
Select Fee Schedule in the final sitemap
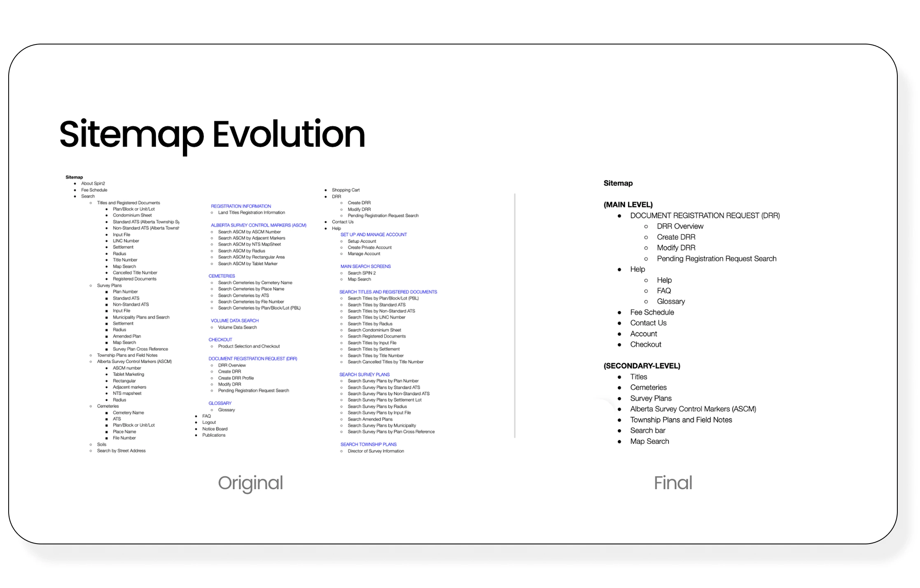pos(652,312)
